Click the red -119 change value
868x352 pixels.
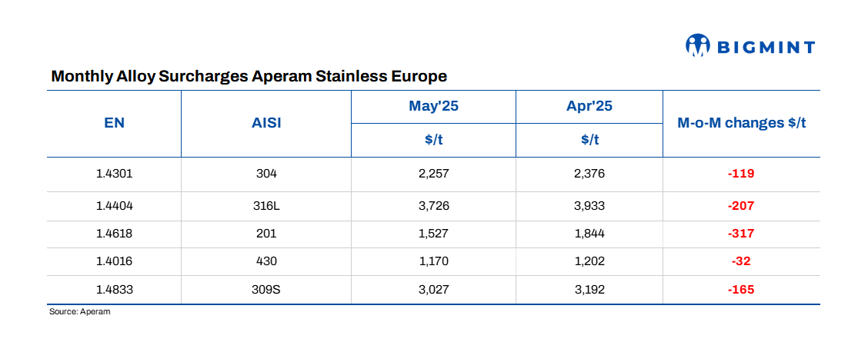(x=741, y=174)
